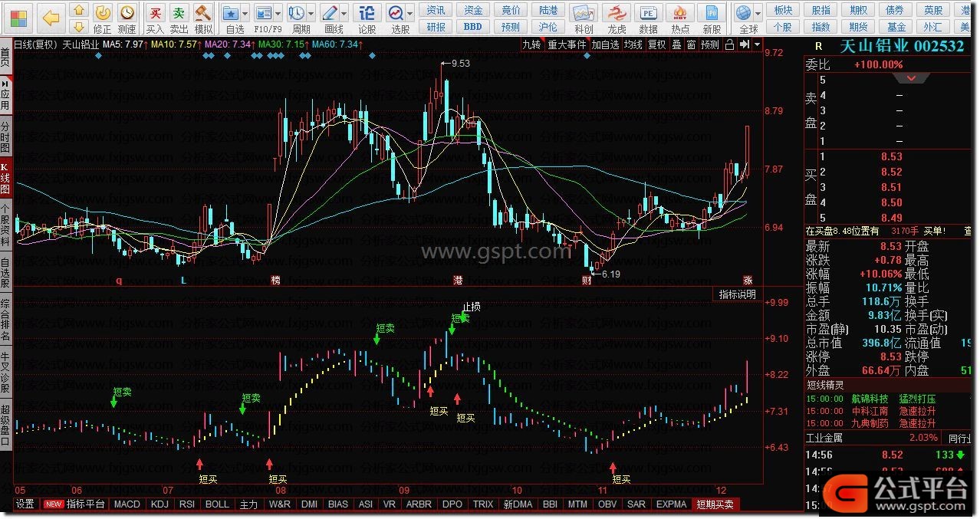This screenshot has height=519, width=980.
Task: Click 航锦科技 in the short-term alerts list
Action: coord(870,399)
